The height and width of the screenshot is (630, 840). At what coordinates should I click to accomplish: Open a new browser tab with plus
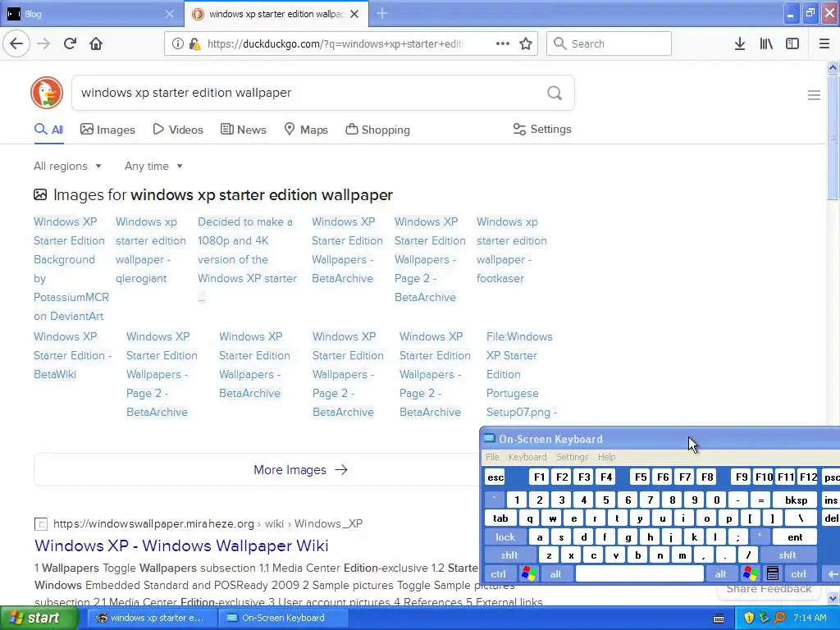coord(382,13)
